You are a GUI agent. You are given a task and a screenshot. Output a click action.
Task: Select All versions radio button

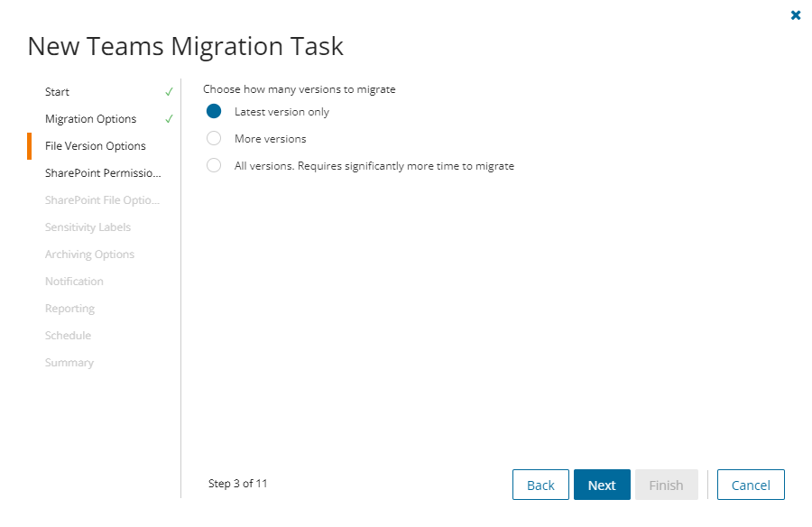click(214, 166)
